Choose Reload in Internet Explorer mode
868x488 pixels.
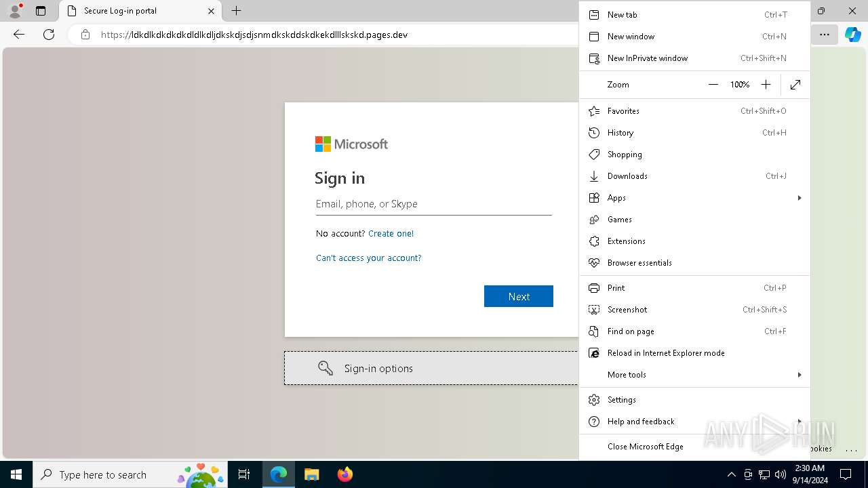point(694,353)
